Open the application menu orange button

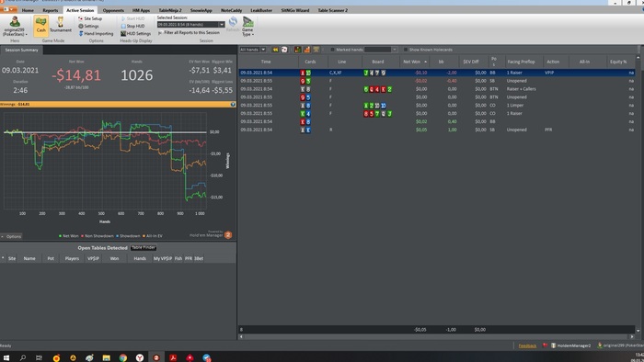(x=8, y=9)
